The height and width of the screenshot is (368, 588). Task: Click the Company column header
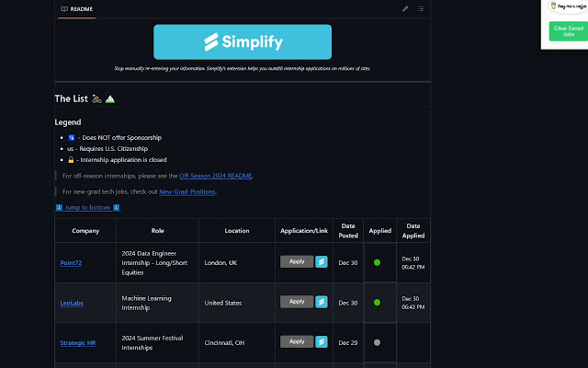click(85, 231)
